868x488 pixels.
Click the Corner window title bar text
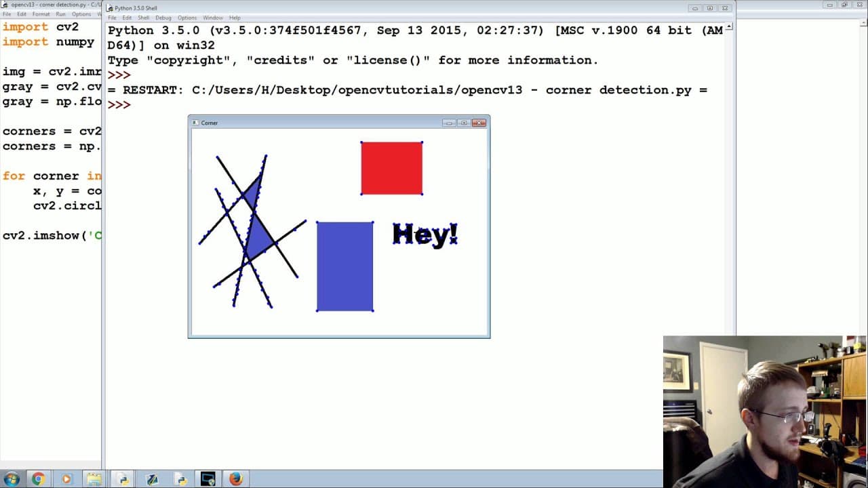[210, 123]
